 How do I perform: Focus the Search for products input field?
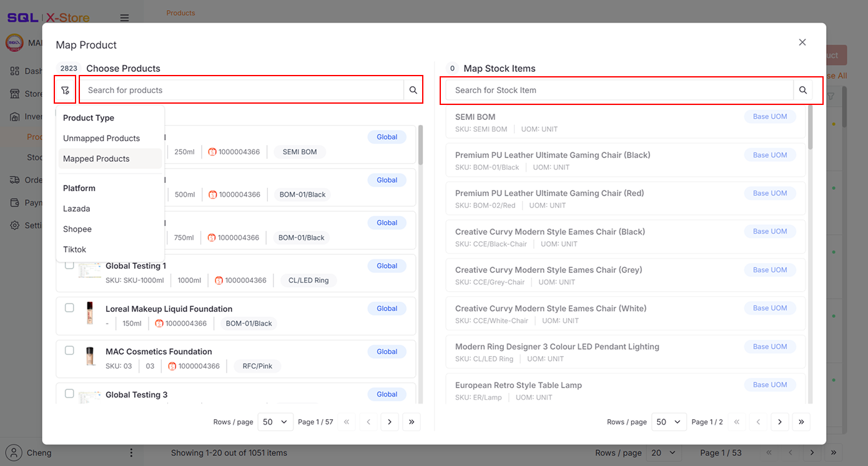244,90
